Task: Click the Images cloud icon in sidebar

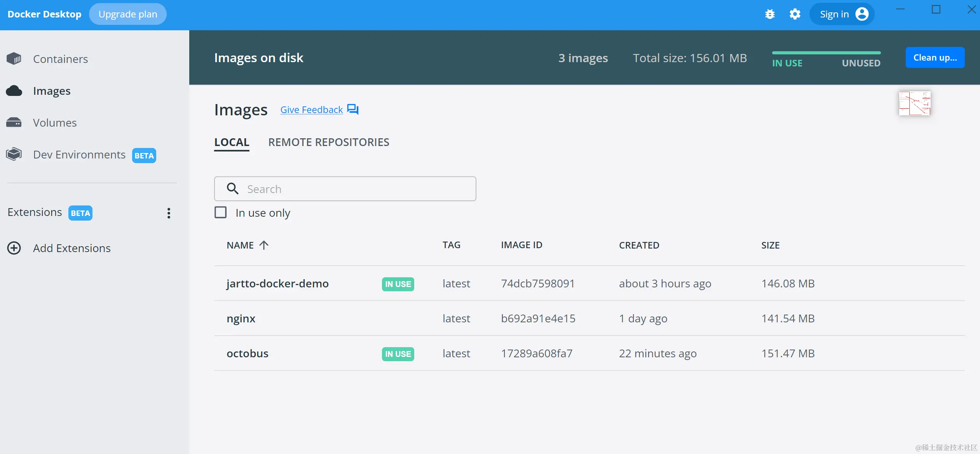Action: (14, 91)
